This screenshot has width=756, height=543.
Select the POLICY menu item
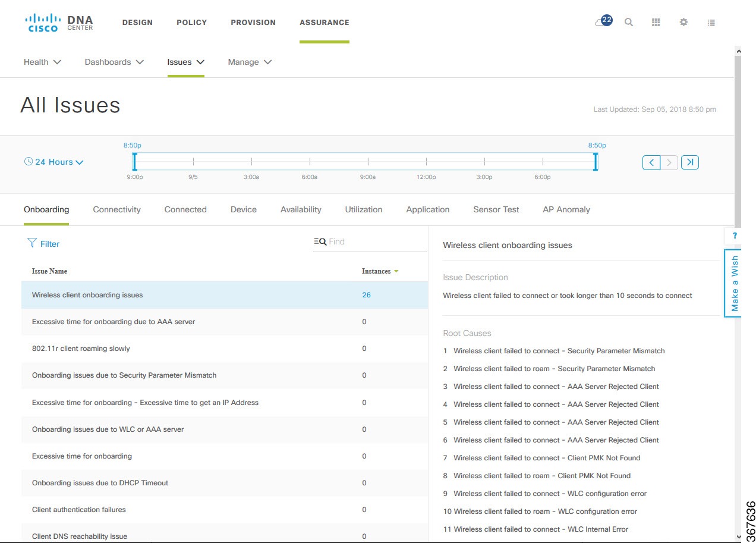tap(191, 23)
